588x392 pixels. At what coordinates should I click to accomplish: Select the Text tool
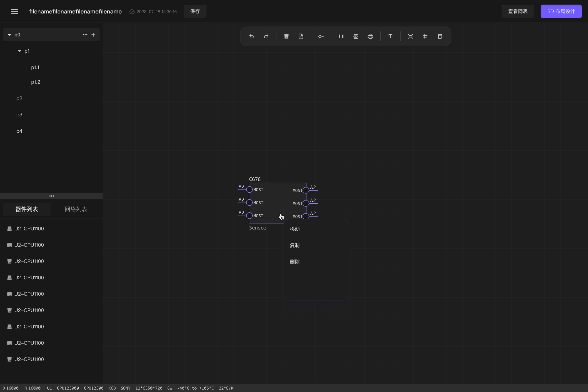[390, 37]
